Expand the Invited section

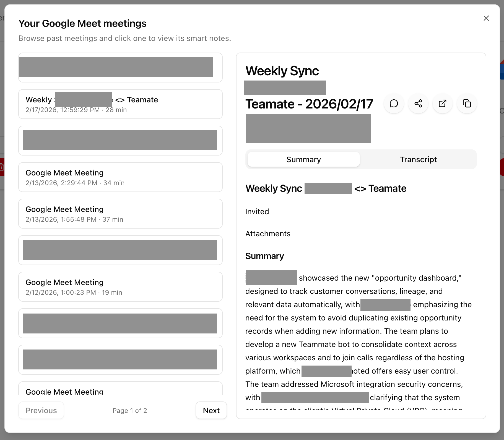point(257,211)
